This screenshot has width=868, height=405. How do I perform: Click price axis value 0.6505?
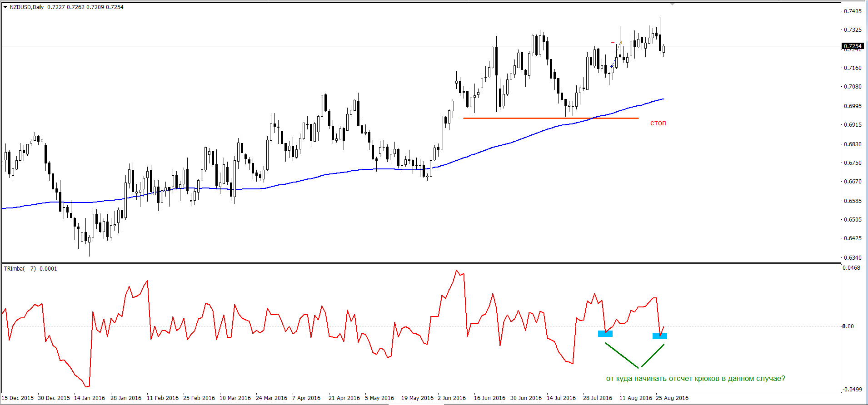[853, 219]
